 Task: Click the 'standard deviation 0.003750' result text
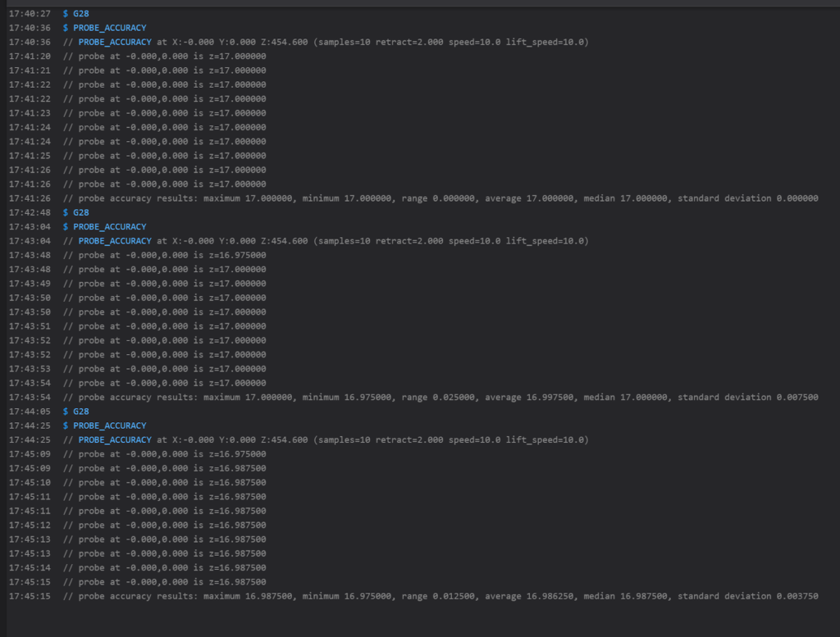pos(748,596)
